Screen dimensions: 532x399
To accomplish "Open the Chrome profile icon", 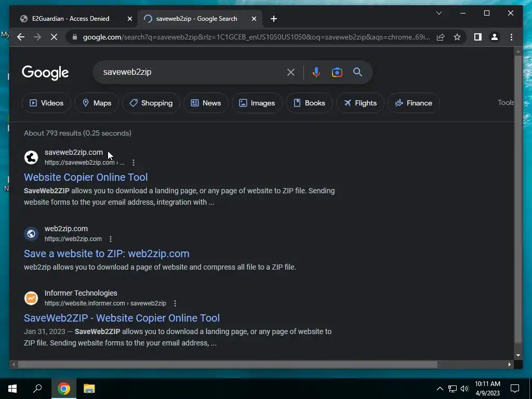I will tap(495, 37).
